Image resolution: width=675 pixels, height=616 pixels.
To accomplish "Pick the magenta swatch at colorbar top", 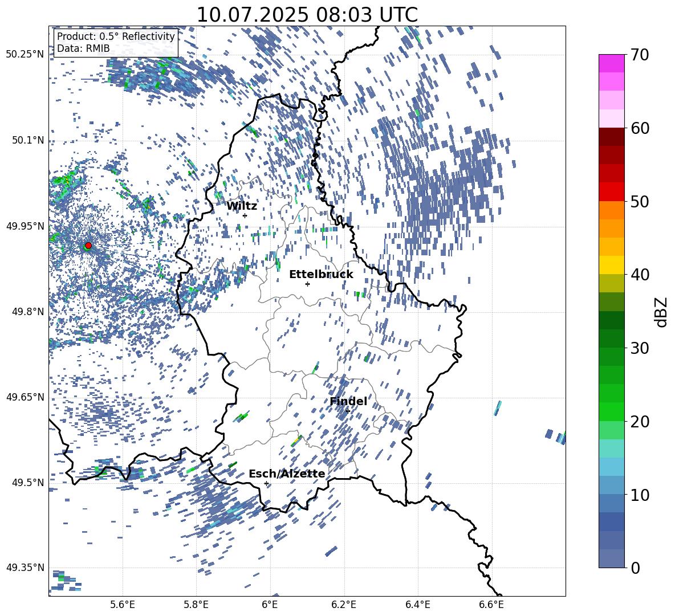I will [611, 64].
